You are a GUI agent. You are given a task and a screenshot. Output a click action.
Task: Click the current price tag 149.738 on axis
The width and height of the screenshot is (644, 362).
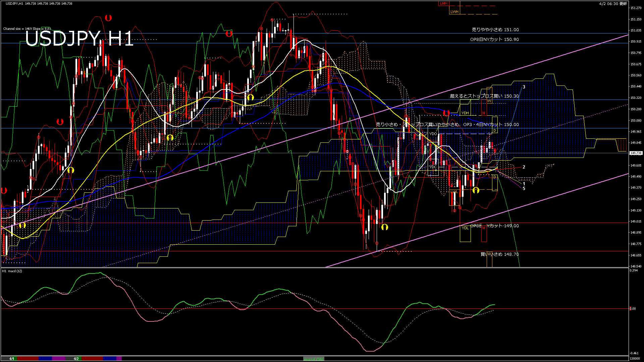click(x=635, y=153)
